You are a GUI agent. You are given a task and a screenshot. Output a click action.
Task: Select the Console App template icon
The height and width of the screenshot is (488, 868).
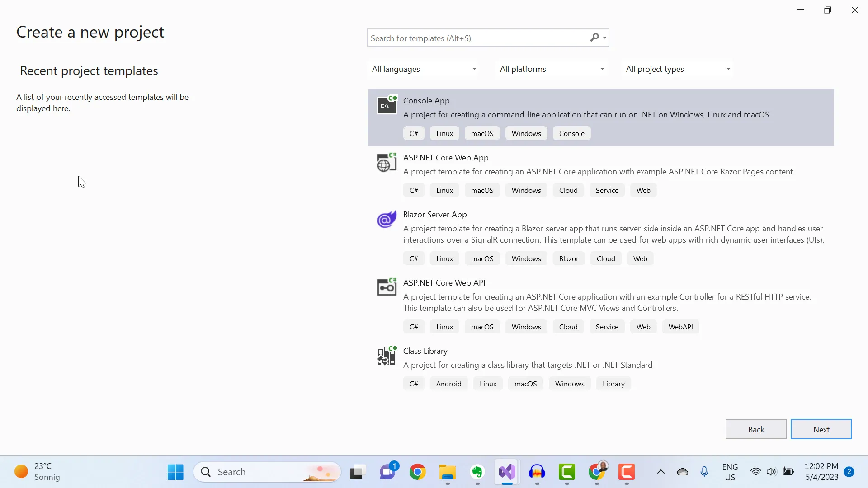(x=387, y=105)
